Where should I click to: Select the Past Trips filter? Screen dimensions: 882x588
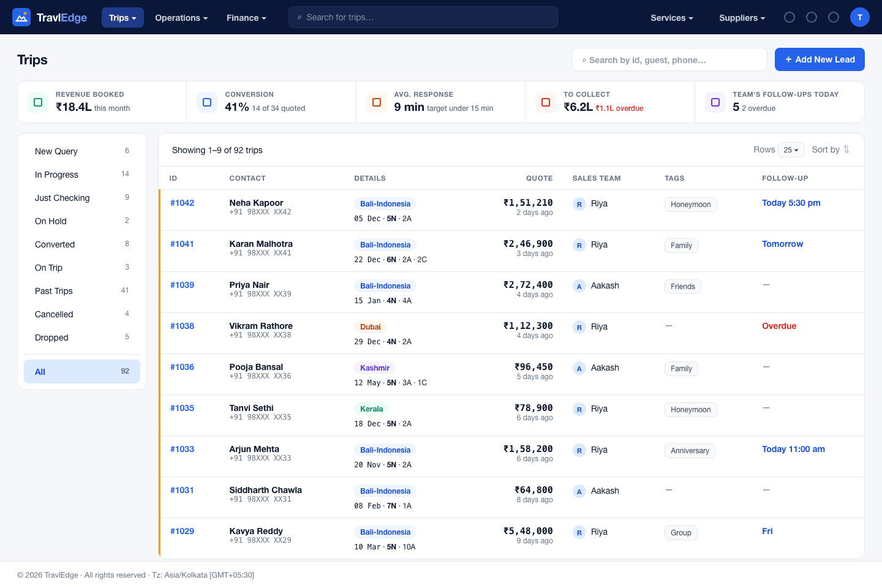[x=82, y=291]
